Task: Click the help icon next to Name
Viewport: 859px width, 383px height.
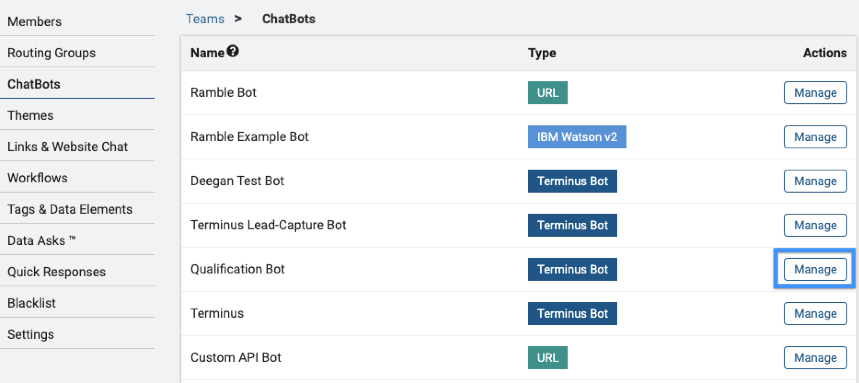Action: tap(233, 52)
